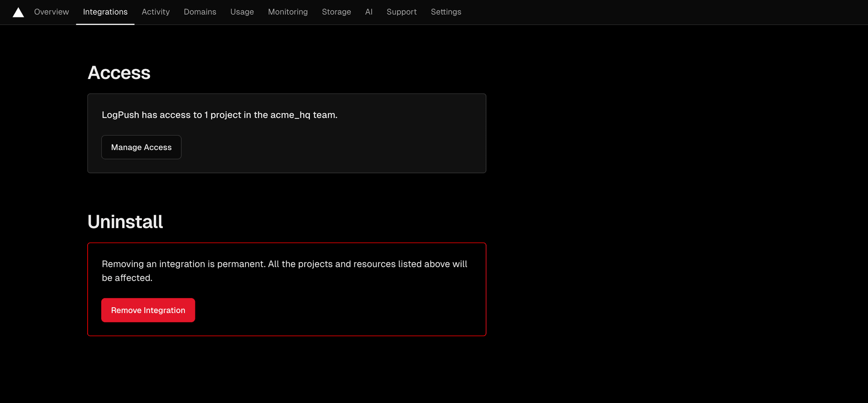Screen dimensions: 868x403
Task: Switch to the AI tab
Action: [x=369, y=12]
